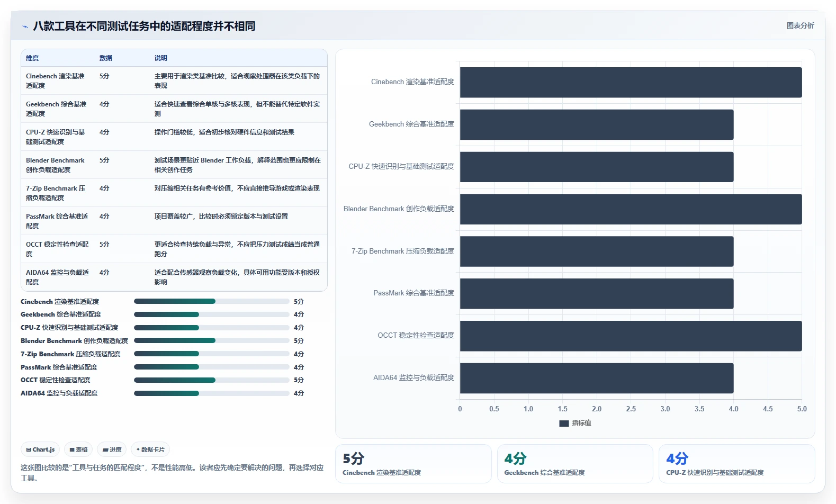Image resolution: width=836 pixels, height=504 pixels.
Task: Click the page heading 八款工具在不同测试任务中的适配程度并不相同
Action: [x=144, y=26]
